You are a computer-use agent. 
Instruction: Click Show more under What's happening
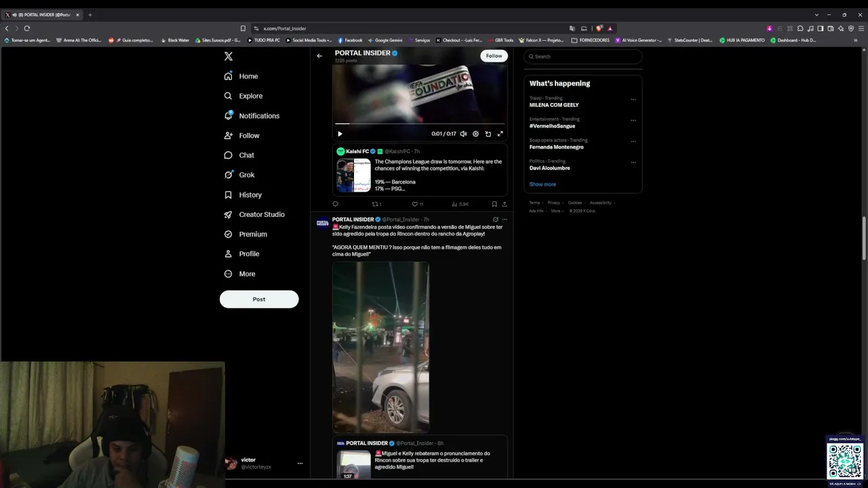coord(542,184)
